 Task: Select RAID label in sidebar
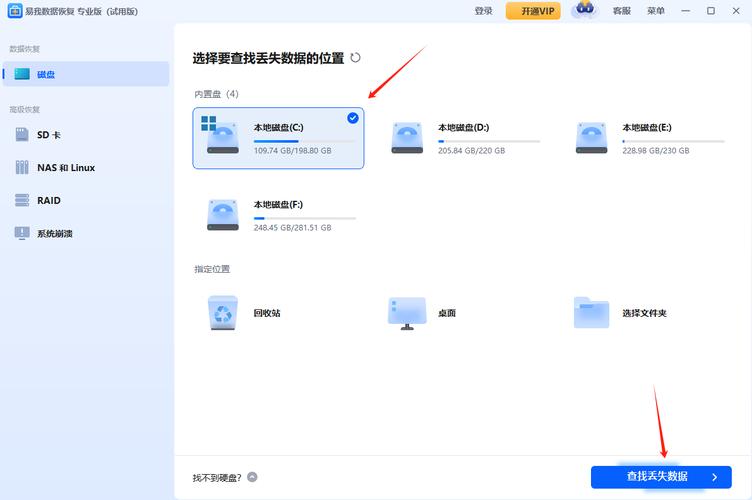(x=49, y=200)
